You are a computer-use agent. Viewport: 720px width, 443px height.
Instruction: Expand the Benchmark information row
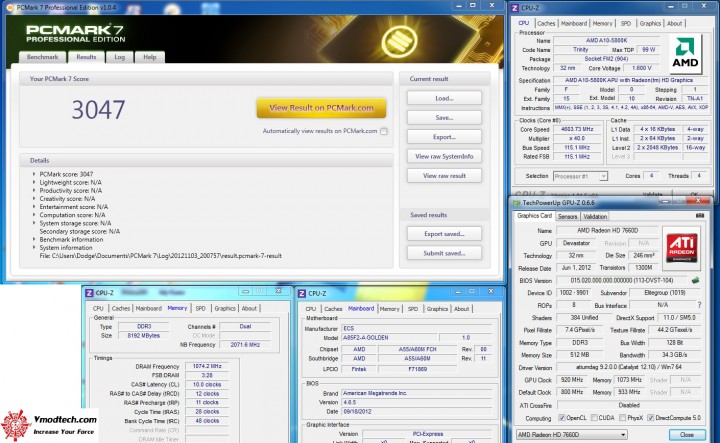coord(34,239)
